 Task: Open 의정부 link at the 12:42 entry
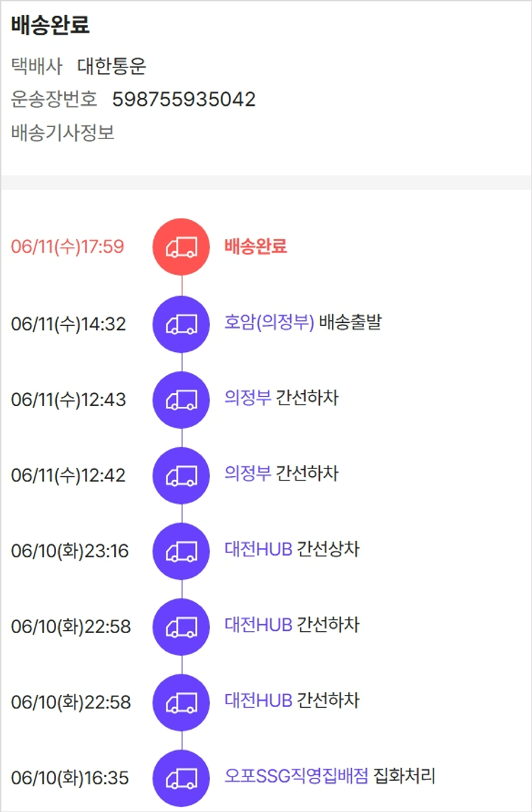pos(248,473)
